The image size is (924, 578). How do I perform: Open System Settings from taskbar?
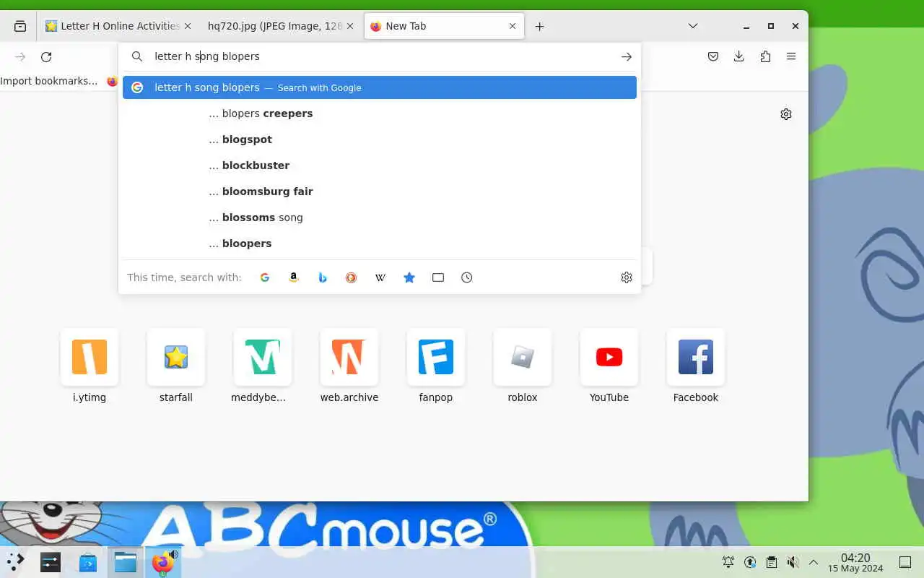point(51,562)
